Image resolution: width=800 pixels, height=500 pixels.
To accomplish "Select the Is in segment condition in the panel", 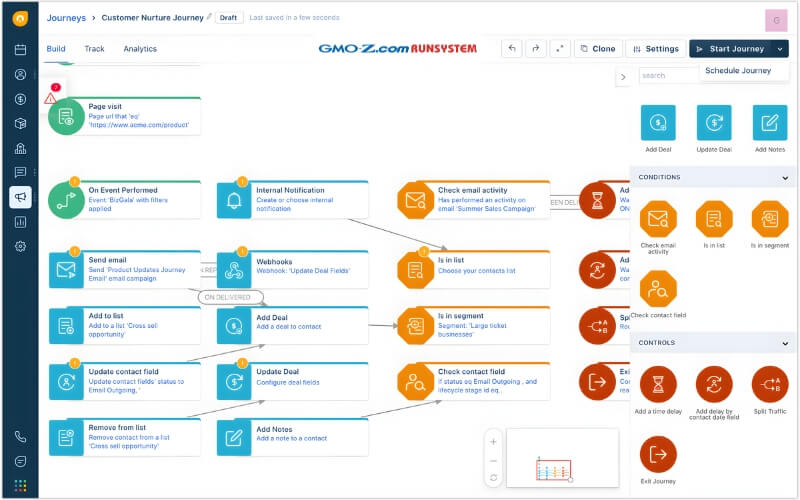I will click(770, 224).
